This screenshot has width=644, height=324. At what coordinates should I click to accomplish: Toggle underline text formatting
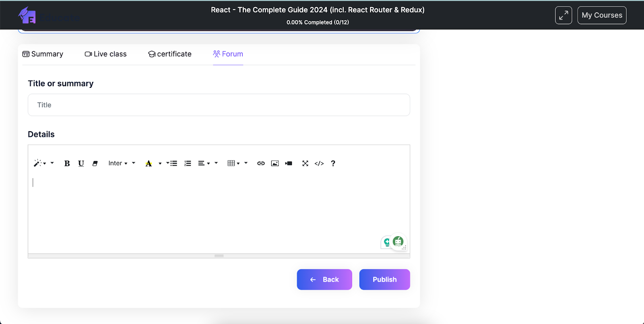(x=81, y=163)
